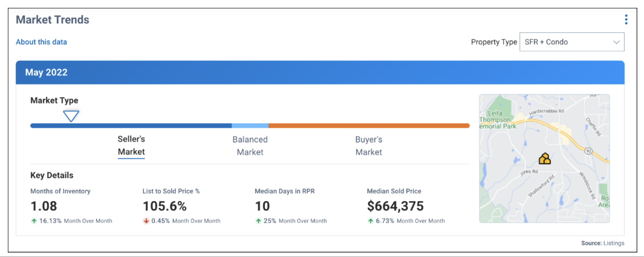Click the market type triangle marker
Image resolution: width=644 pixels, height=257 pixels.
(x=71, y=116)
